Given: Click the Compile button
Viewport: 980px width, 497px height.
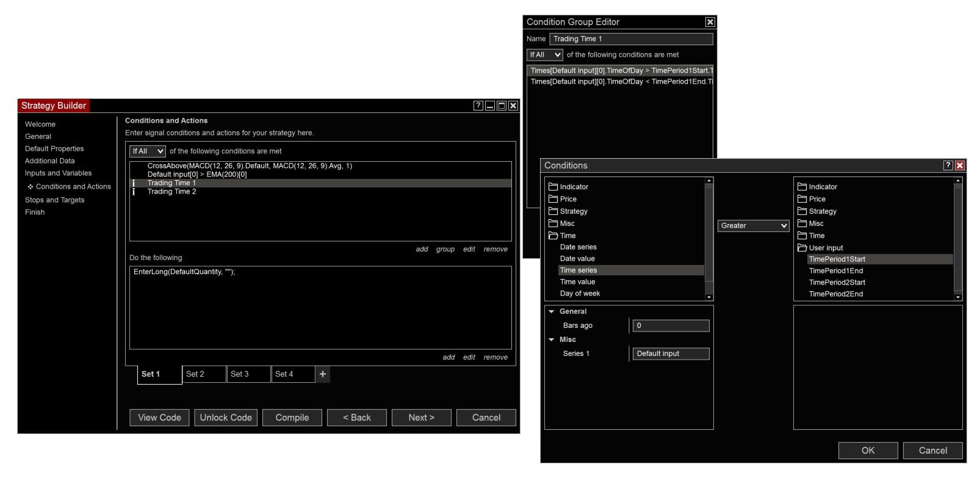Looking at the screenshot, I should click(x=292, y=418).
